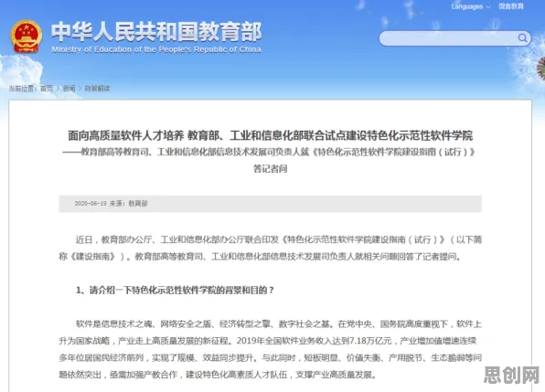Click the 微言教育 link
The image size is (545, 392).
coord(511,6)
